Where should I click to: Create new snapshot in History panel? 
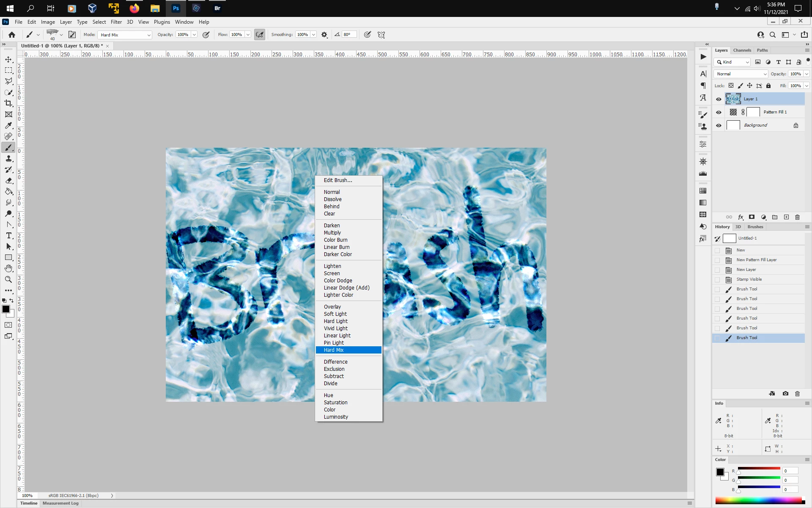pos(785,394)
